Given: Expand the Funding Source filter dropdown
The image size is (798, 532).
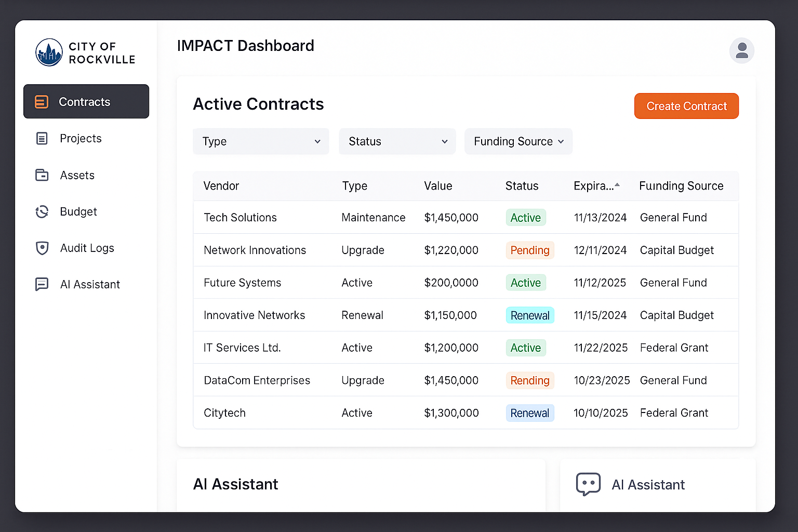Looking at the screenshot, I should [x=518, y=141].
